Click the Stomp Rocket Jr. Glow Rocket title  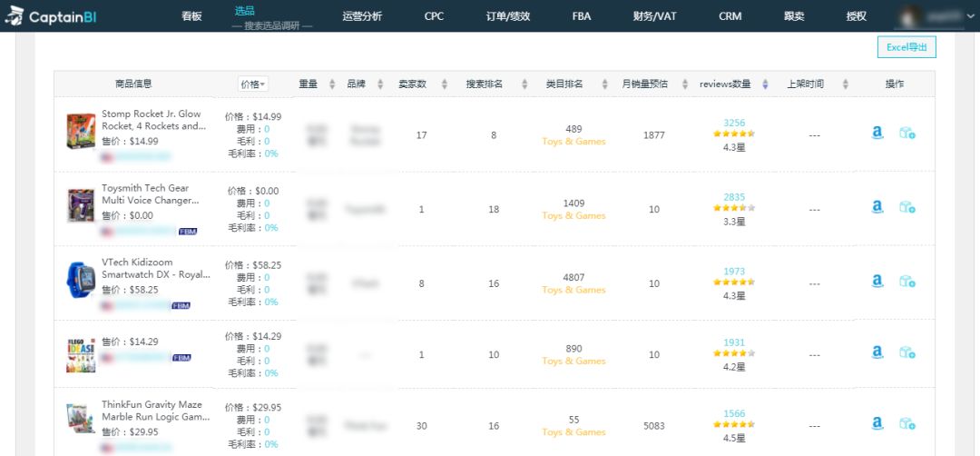click(153, 120)
